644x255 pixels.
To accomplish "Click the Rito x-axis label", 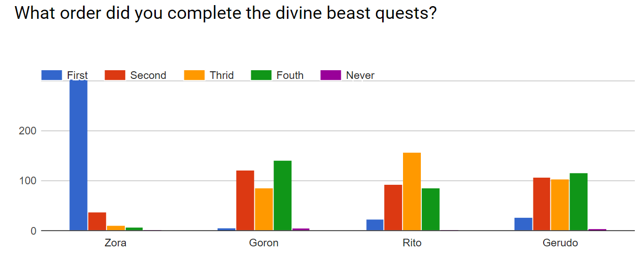I will [x=412, y=243].
